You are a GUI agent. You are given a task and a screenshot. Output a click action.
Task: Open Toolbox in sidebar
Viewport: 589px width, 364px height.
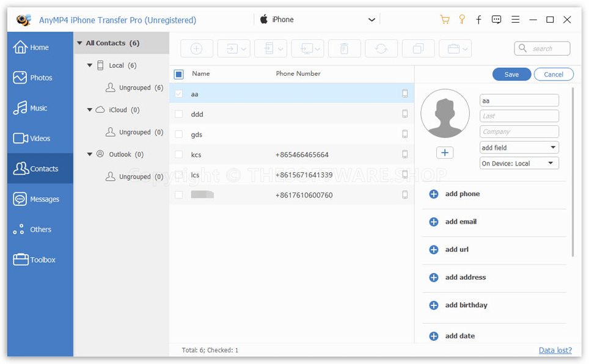tap(40, 260)
